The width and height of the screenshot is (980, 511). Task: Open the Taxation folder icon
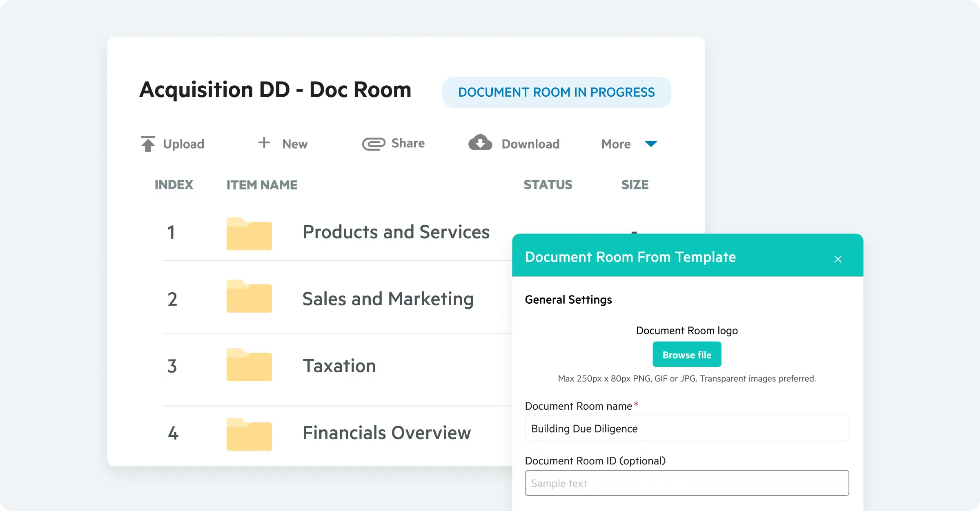pos(249,364)
